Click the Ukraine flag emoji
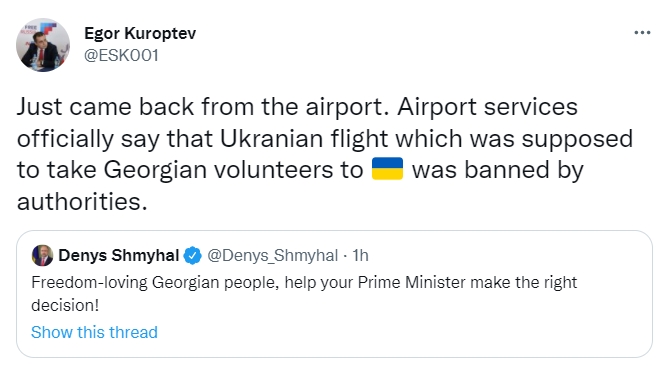This screenshot has width=665, height=367. [x=387, y=169]
